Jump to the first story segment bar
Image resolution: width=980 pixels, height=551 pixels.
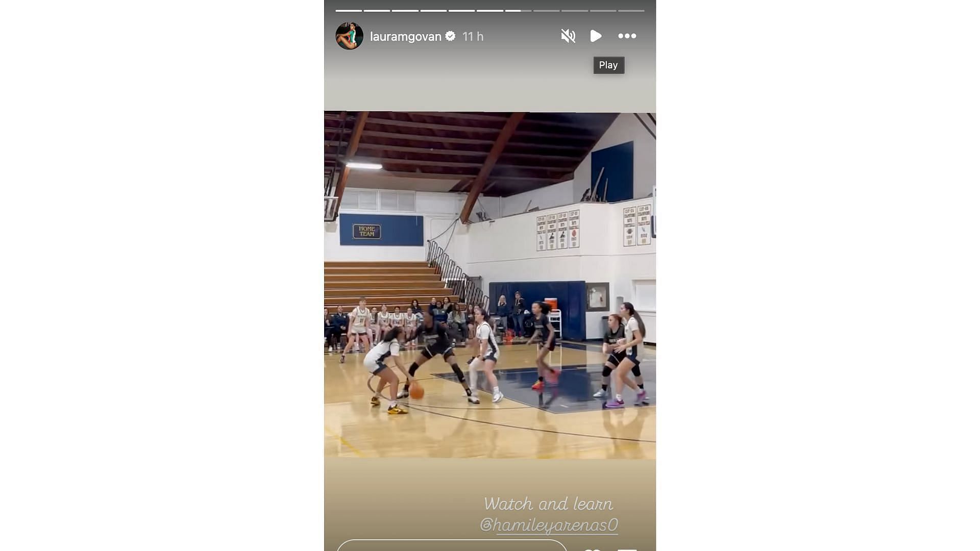click(349, 10)
